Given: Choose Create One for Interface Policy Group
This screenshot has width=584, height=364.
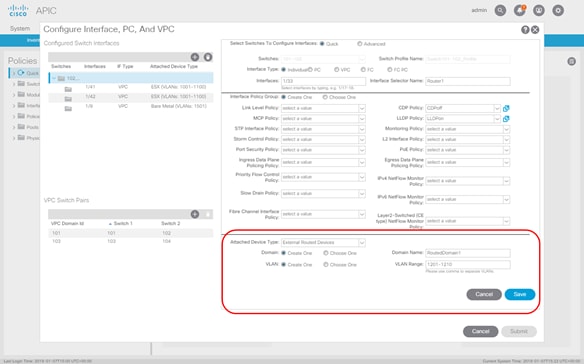Looking at the screenshot, I should [283, 97].
